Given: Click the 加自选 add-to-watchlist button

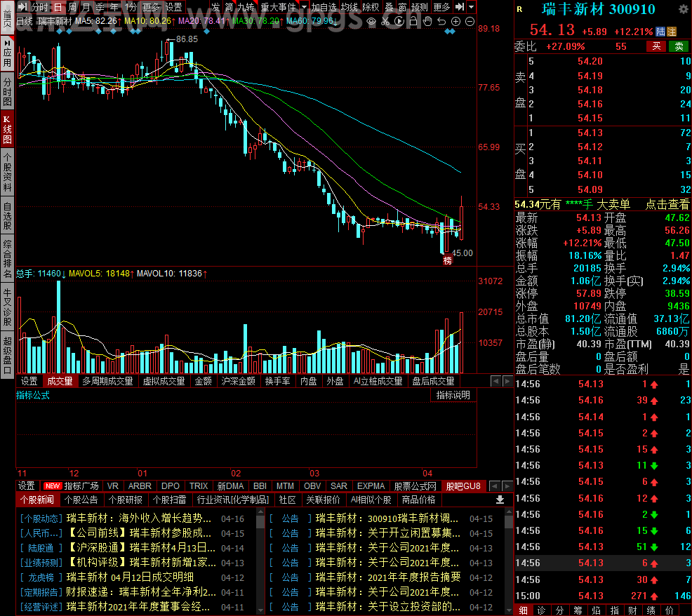Looking at the screenshot, I should pyautogui.click(x=324, y=7).
